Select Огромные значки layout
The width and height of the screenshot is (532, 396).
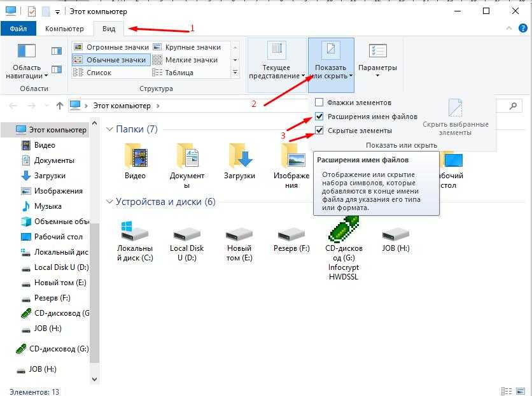[111, 47]
